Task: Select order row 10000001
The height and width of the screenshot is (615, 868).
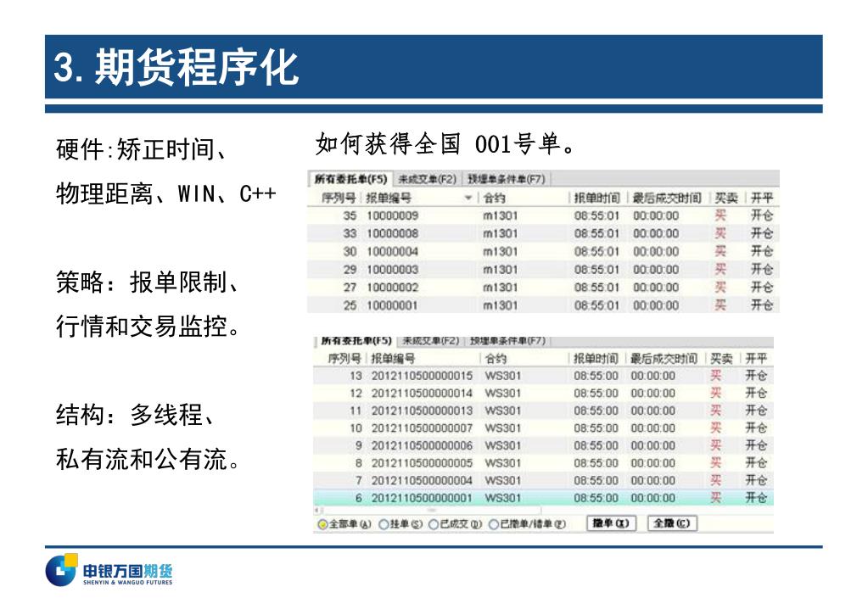Action: point(543,305)
